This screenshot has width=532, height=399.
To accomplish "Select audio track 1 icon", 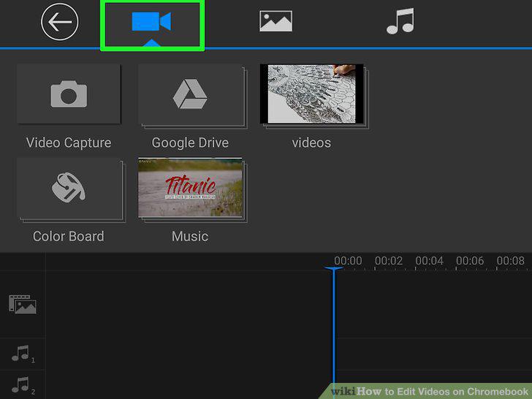I will (x=23, y=354).
